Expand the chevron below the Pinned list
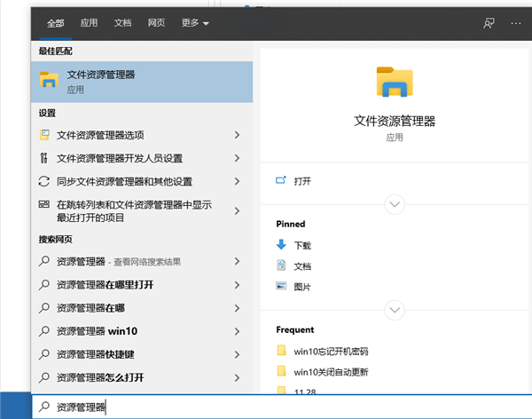The width and height of the screenshot is (532, 419). click(395, 310)
